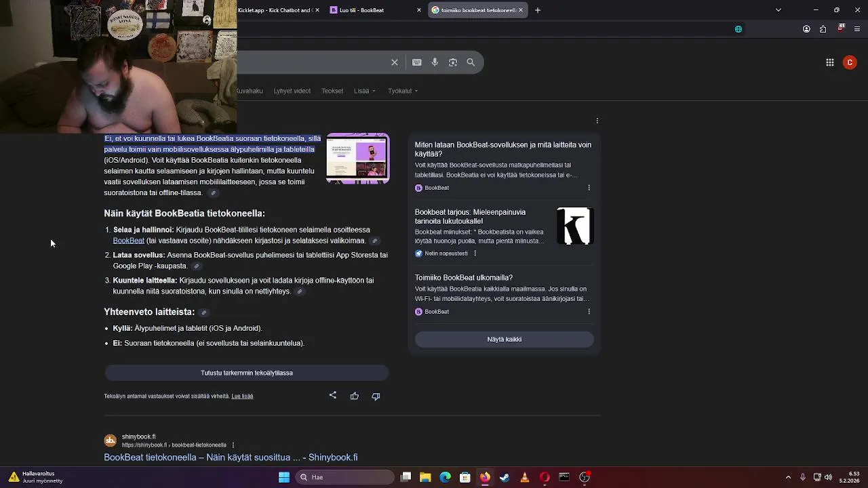868x488 pixels.
Task: Expand the Työkalut search tools dropdown
Action: (403, 91)
